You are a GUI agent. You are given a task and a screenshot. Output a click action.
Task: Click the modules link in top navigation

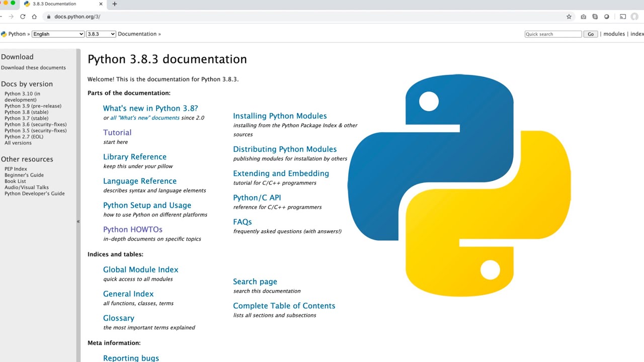click(x=614, y=34)
